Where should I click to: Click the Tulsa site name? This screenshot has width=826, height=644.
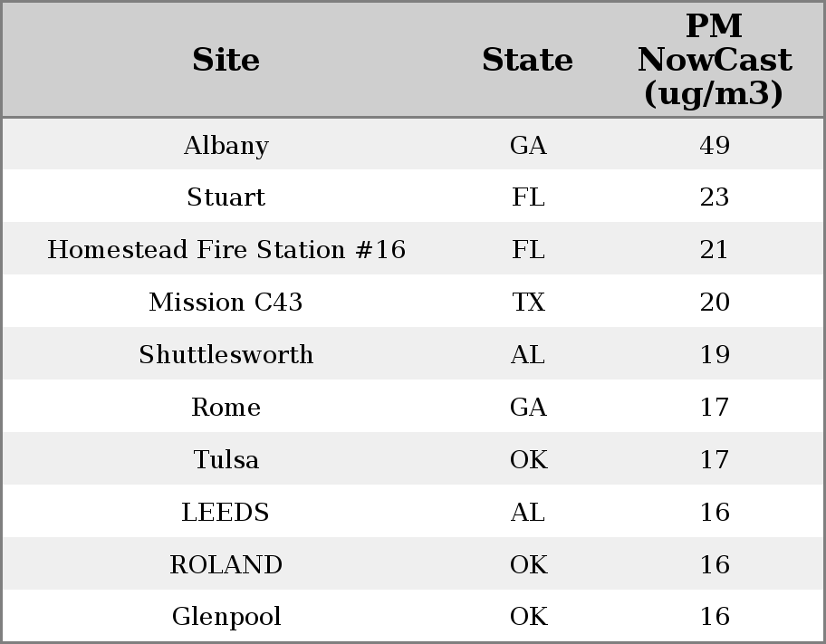click(x=226, y=459)
